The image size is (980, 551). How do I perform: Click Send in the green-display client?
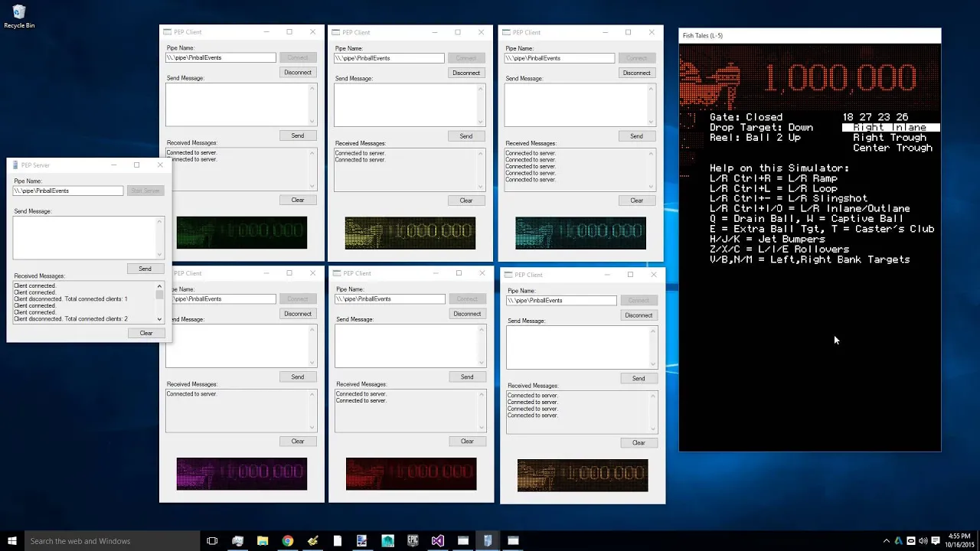(x=298, y=135)
